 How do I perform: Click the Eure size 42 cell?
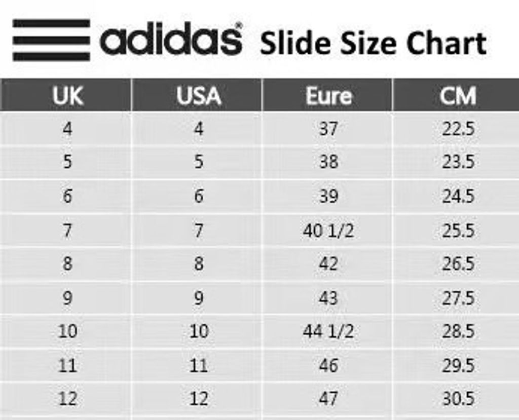(x=328, y=264)
